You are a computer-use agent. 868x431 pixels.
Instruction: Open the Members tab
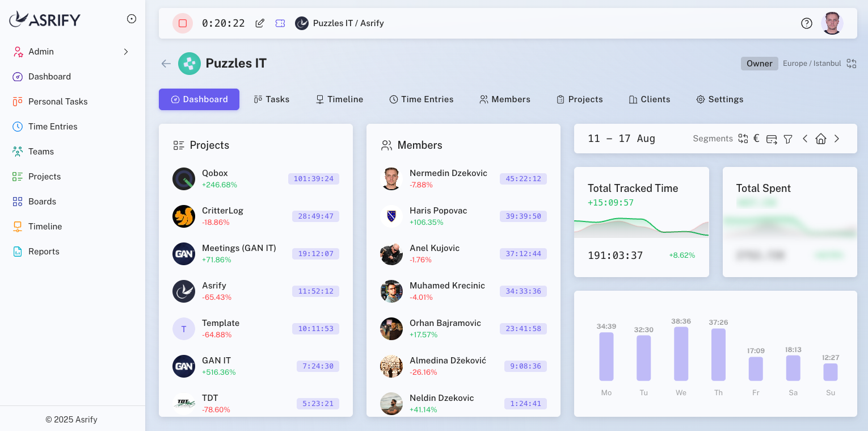click(505, 99)
